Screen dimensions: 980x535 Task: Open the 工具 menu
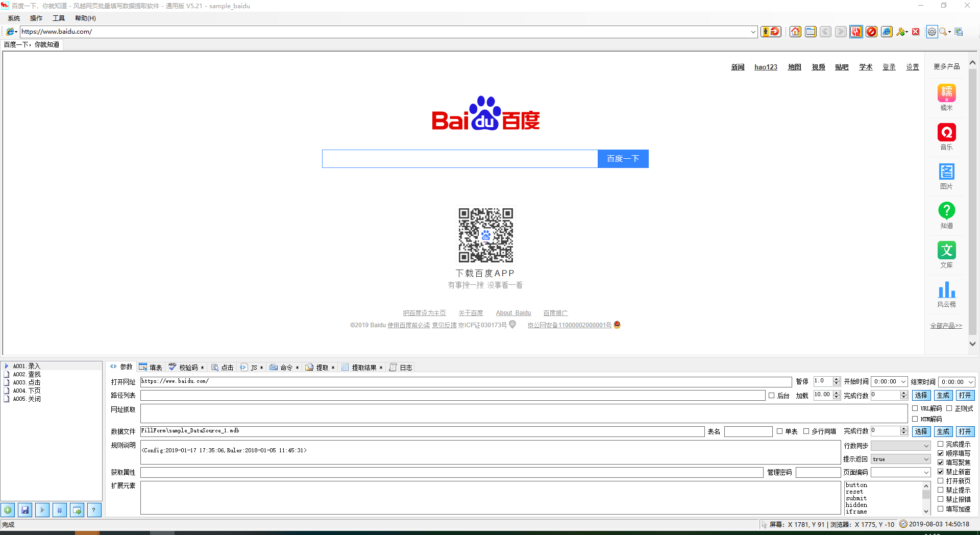pyautogui.click(x=59, y=18)
